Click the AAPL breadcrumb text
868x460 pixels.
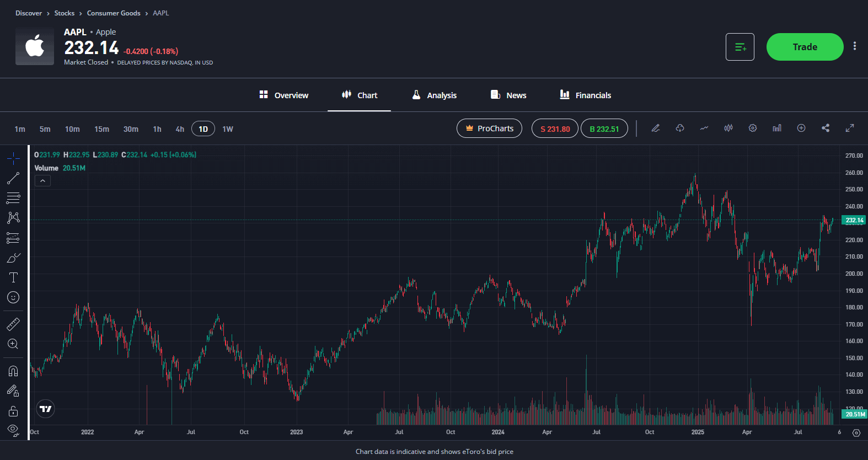point(161,13)
